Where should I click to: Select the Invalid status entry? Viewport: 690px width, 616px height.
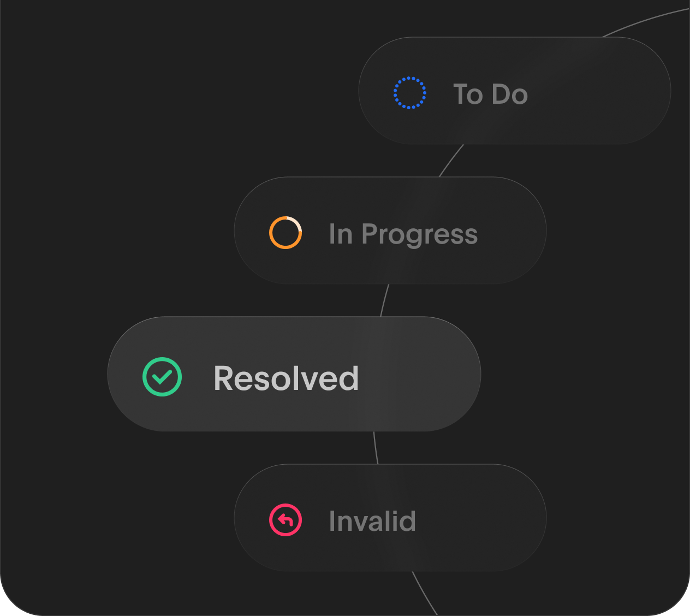389,518
